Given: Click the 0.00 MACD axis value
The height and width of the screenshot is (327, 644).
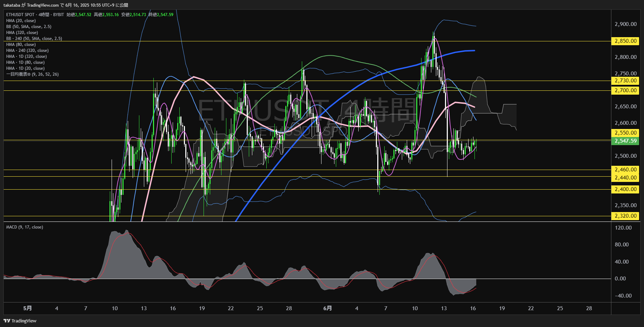Looking at the screenshot, I should tap(620, 279).
